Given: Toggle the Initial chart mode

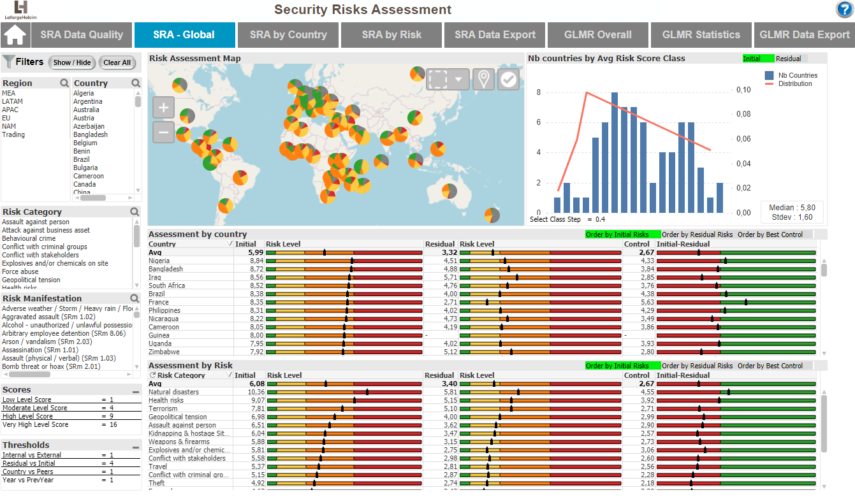Looking at the screenshot, I should pos(758,59).
